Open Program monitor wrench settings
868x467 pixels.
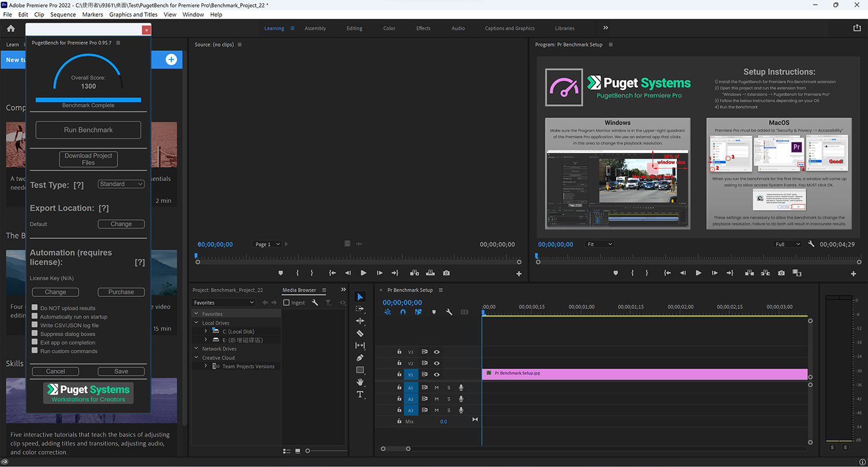811,244
